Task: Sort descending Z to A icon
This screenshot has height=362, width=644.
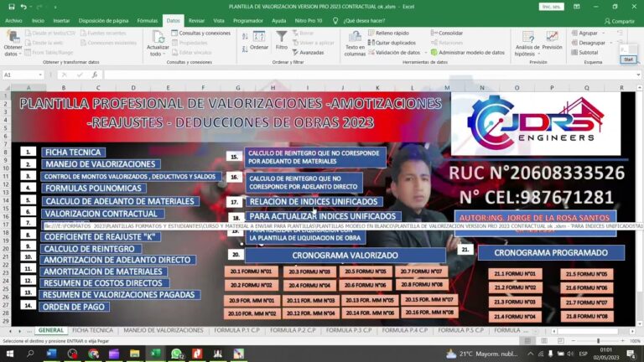Action: pos(245,49)
